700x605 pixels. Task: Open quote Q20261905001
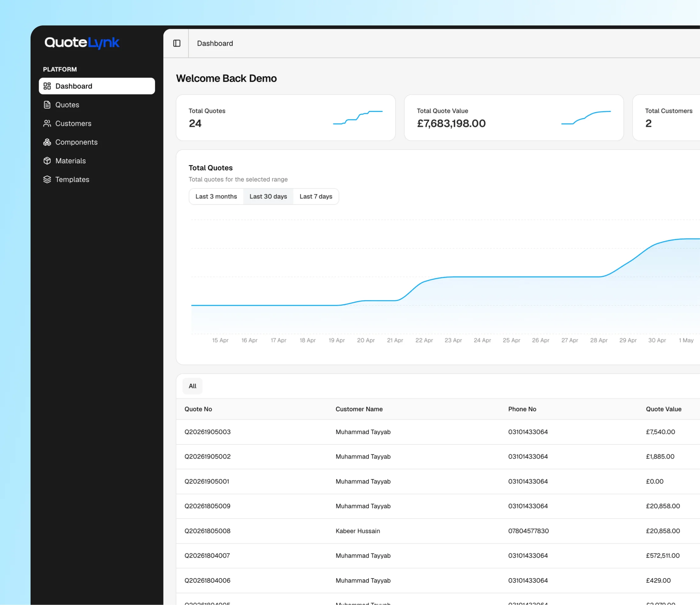coord(207,481)
